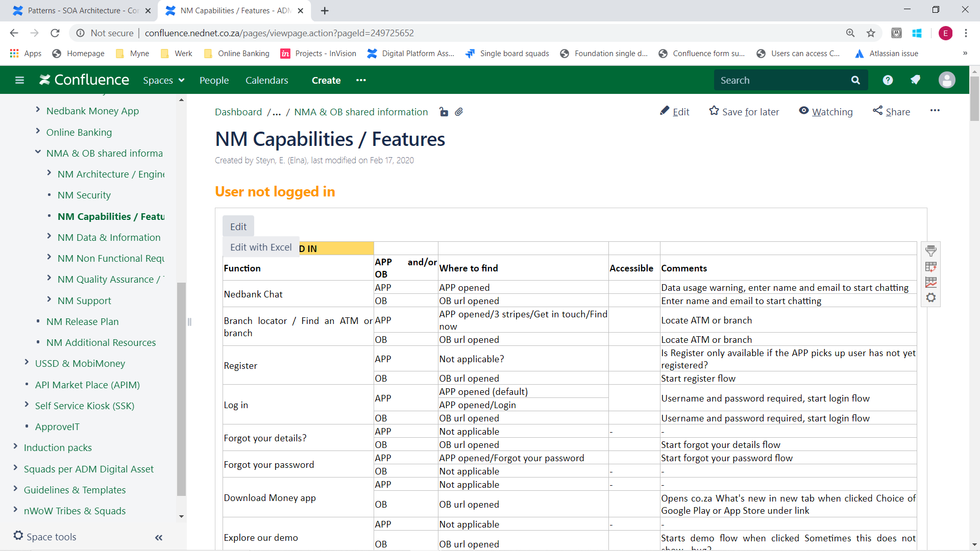Click the Confluence logo
The width and height of the screenshot is (980, 551).
(x=84, y=80)
